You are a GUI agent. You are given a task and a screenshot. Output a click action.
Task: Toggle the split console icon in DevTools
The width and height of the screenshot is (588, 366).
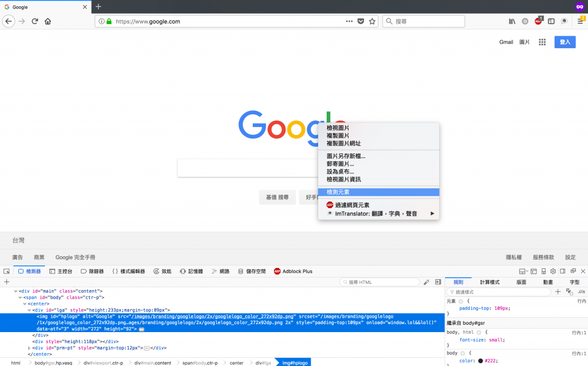[533, 271]
